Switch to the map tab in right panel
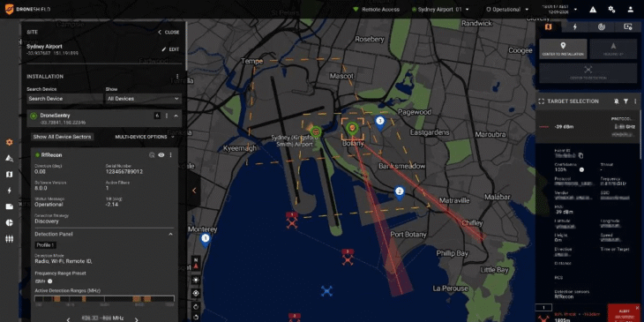 tap(549, 26)
